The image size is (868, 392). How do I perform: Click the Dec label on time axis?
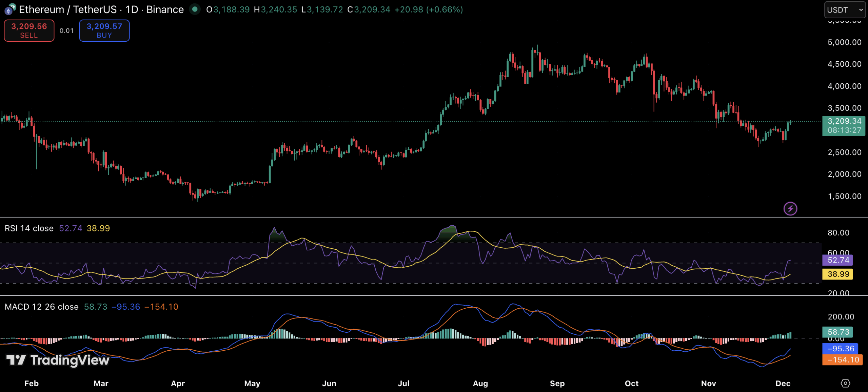click(x=783, y=384)
